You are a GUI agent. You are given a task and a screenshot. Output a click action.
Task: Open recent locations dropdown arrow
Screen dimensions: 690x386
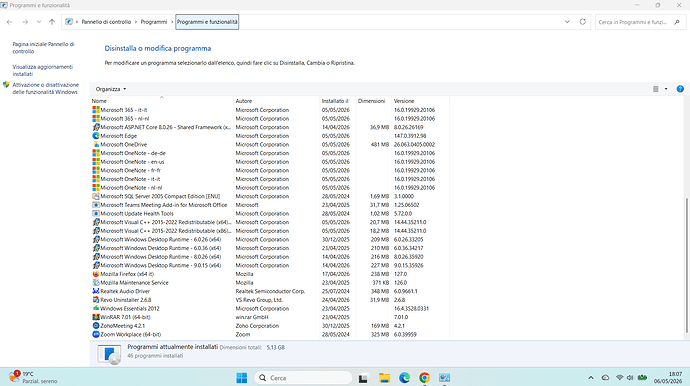click(39, 22)
